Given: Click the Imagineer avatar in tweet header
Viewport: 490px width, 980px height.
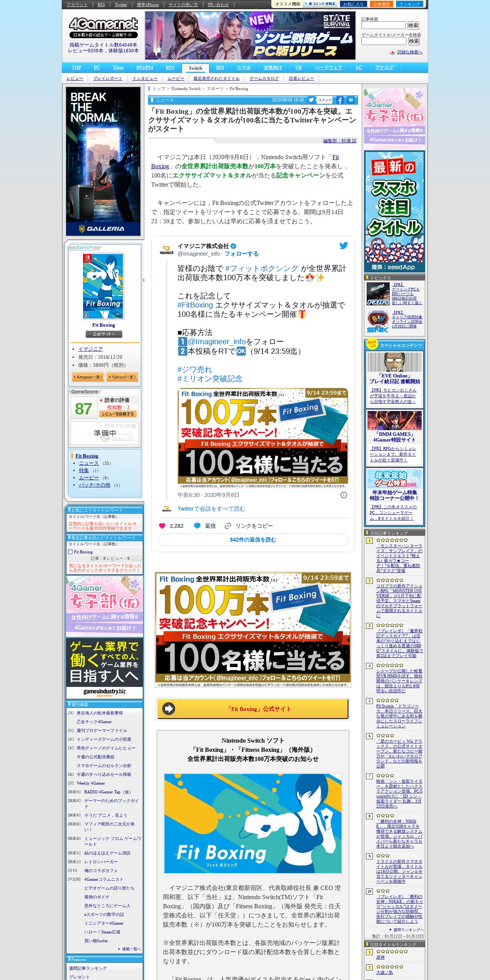Looking at the screenshot, I should click(x=166, y=250).
